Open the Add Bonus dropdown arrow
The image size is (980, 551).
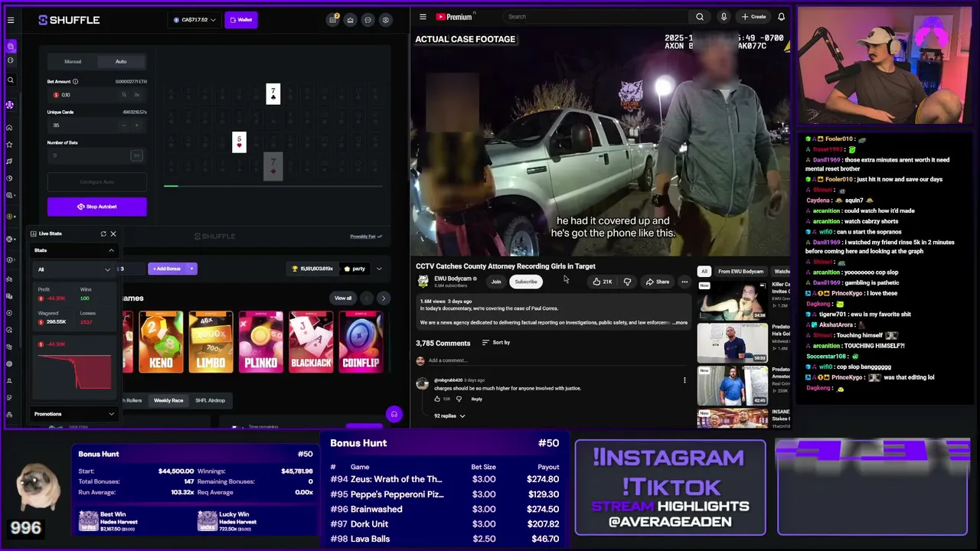point(191,269)
